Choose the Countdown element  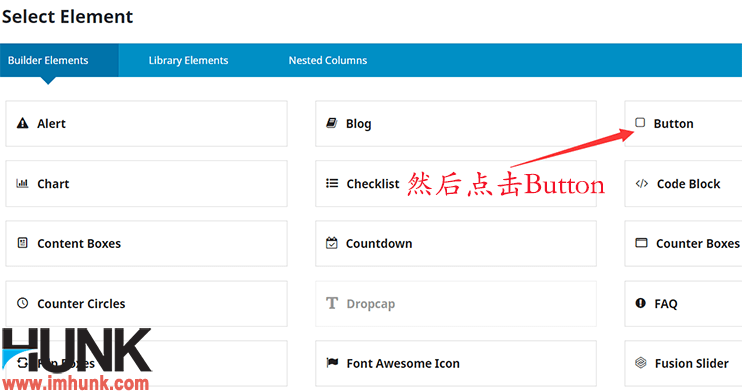456,243
